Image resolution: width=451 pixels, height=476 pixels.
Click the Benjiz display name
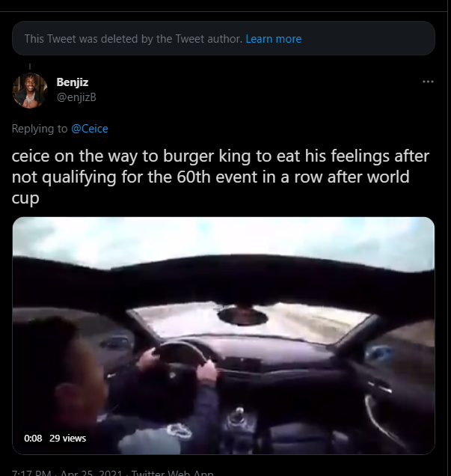(73, 82)
